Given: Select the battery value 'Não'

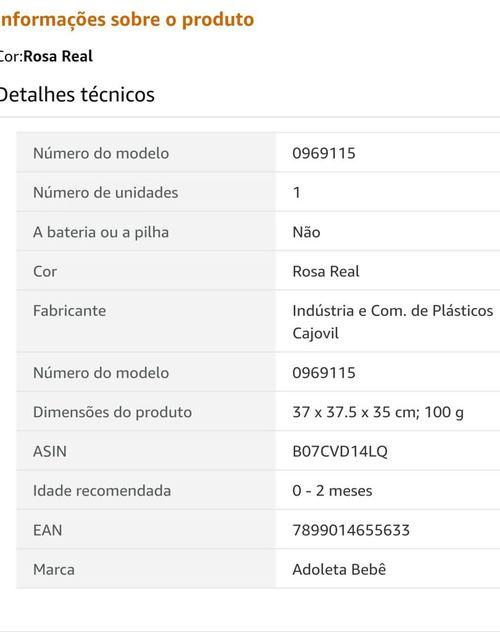Looking at the screenshot, I should click(306, 232).
